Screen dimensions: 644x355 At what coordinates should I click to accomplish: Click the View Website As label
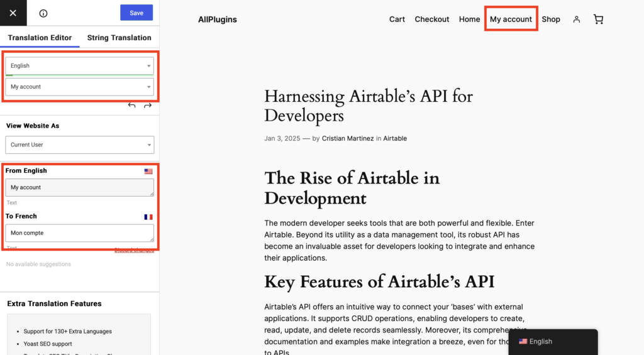point(33,126)
